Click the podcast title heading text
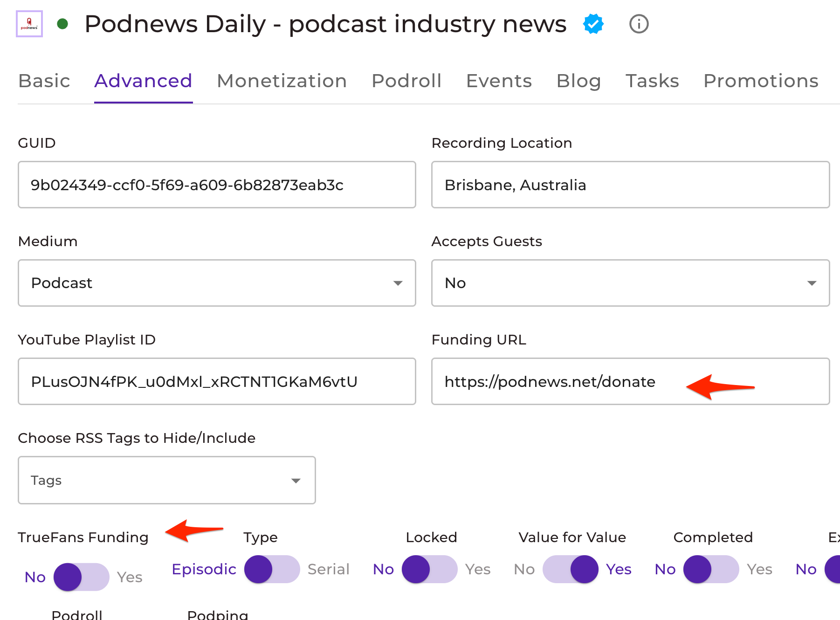Image resolution: width=840 pixels, height=620 pixels. click(x=325, y=24)
